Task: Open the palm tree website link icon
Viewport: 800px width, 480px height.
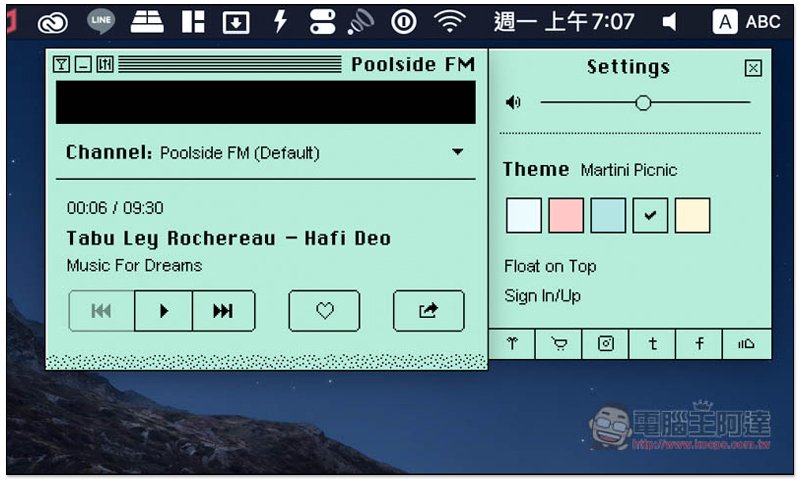Action: [512, 344]
